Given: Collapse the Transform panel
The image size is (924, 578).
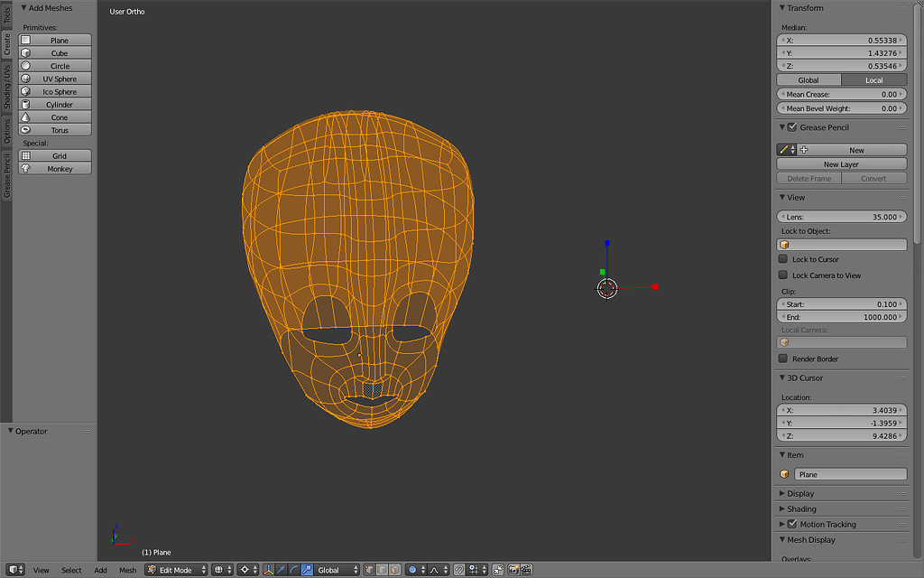Looking at the screenshot, I should (x=782, y=7).
